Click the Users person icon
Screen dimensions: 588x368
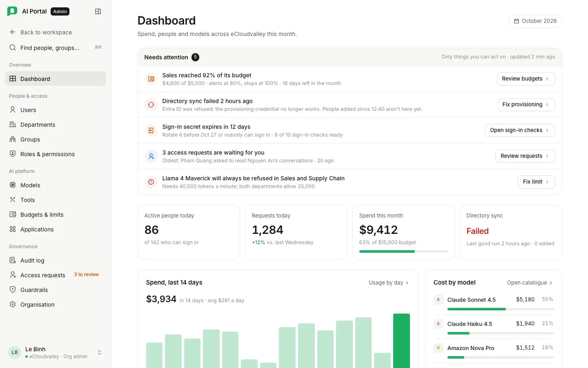tap(13, 110)
